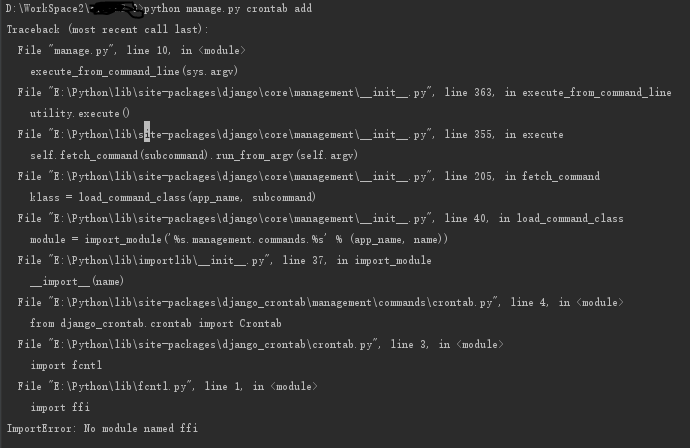Click 'line 355, in execute' text
This screenshot has height=448, width=690.
point(504,135)
